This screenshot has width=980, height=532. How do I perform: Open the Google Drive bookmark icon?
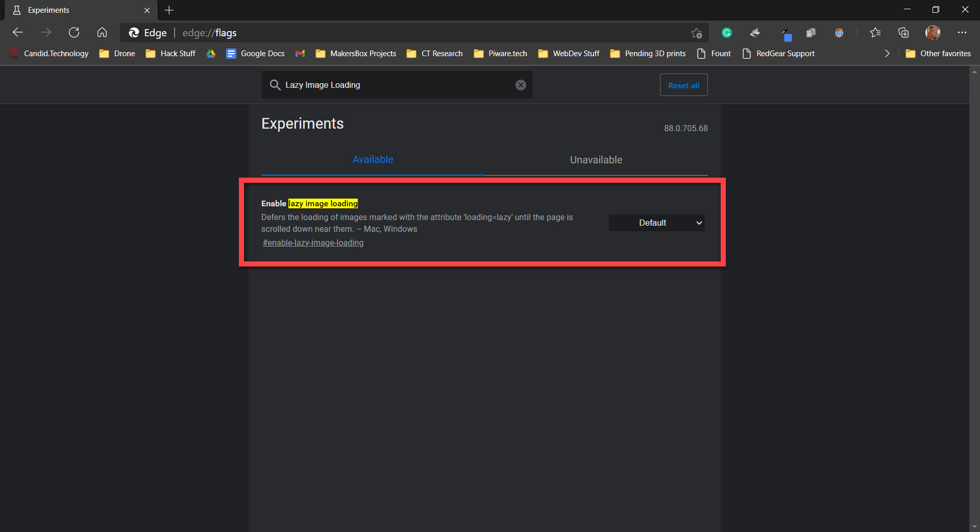[211, 54]
